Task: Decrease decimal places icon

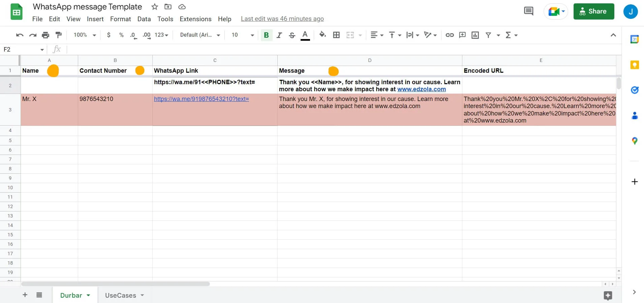Action: coord(133,35)
